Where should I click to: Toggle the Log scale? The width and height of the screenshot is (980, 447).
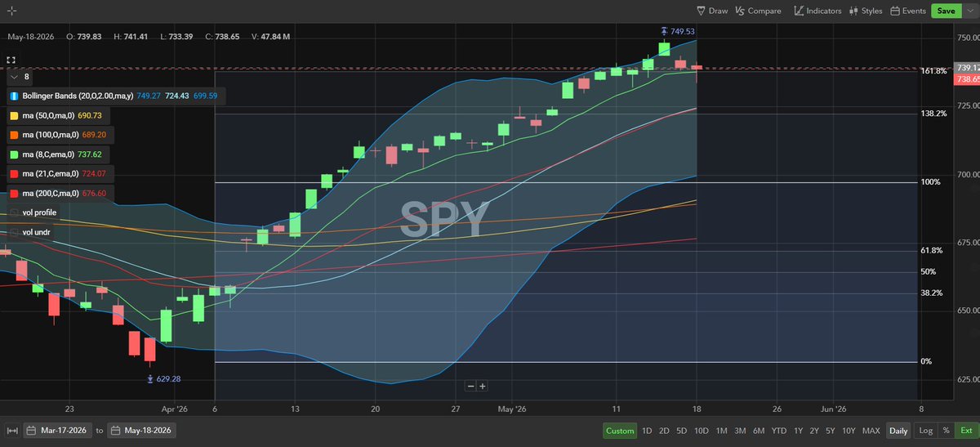point(925,431)
